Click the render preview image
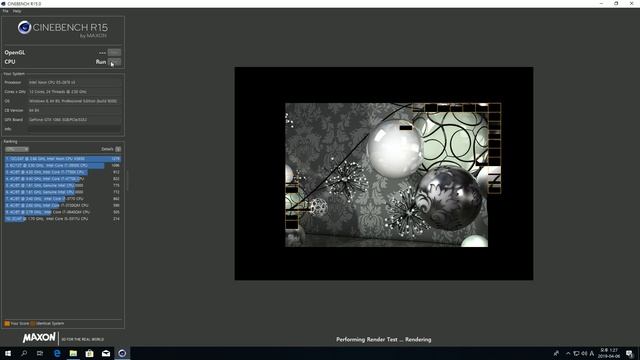640x360 pixels. click(384, 173)
